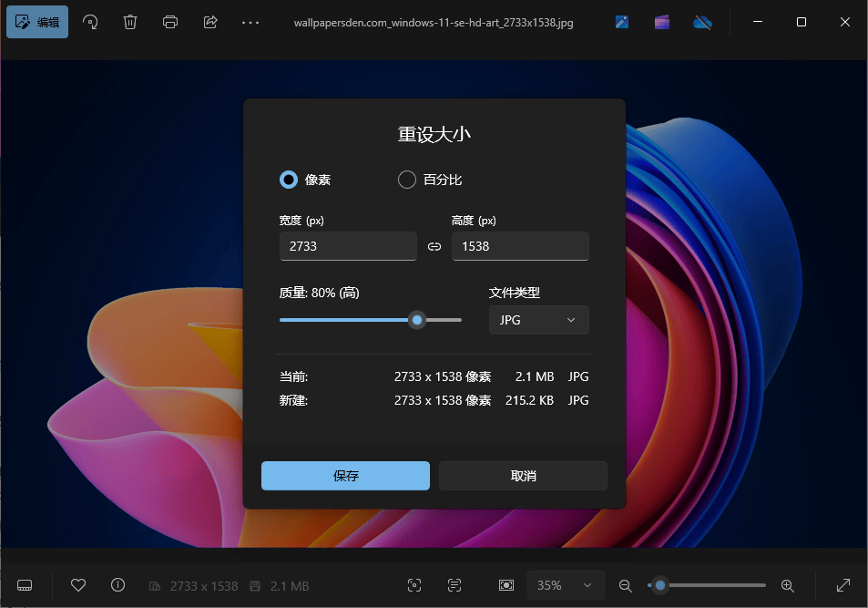Screen dimensions: 868x608
Task: Open the more options menu
Action: [250, 21]
